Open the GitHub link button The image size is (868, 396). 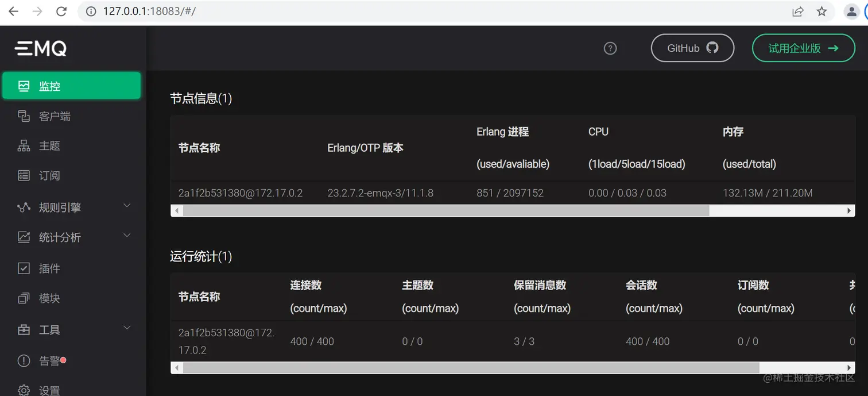tap(692, 48)
